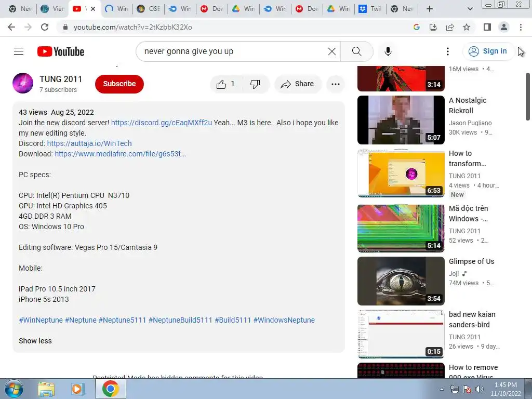Switch to the Vier tab
Viewport: 532px width, 399px height.
[52, 9]
